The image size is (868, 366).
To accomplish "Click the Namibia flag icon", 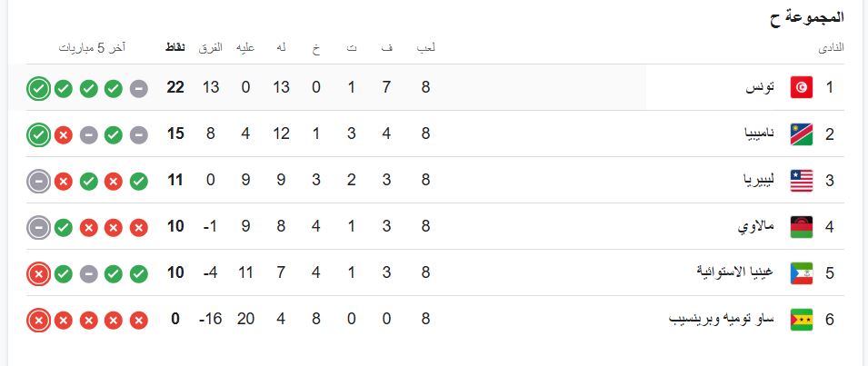I will click(801, 134).
